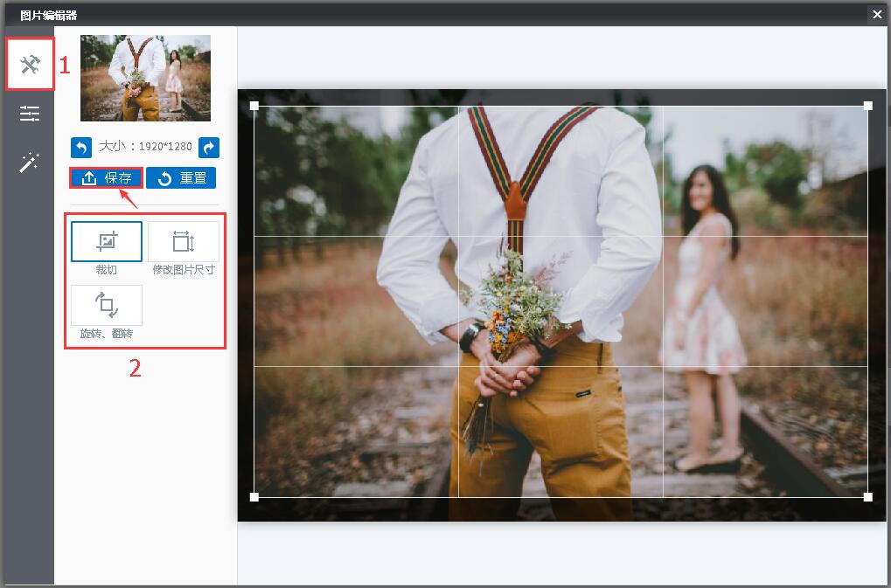
Task: Open the magic wand effects panel
Action: (30, 162)
